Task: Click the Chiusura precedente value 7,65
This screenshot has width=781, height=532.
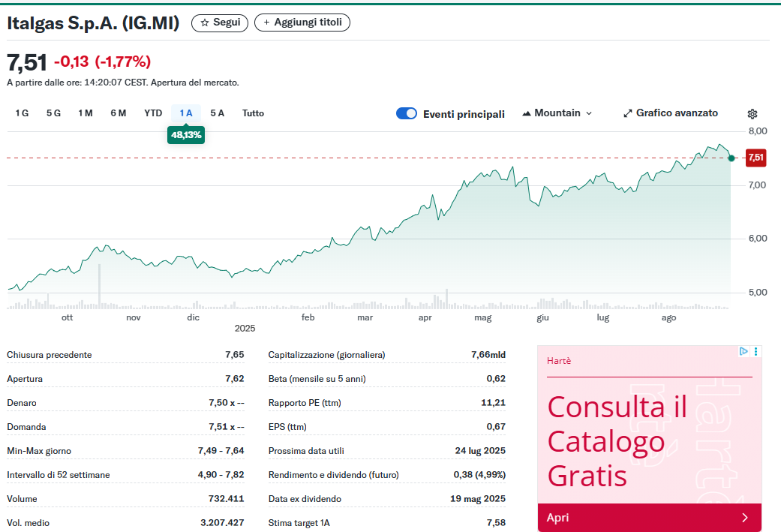Action: [x=235, y=355]
